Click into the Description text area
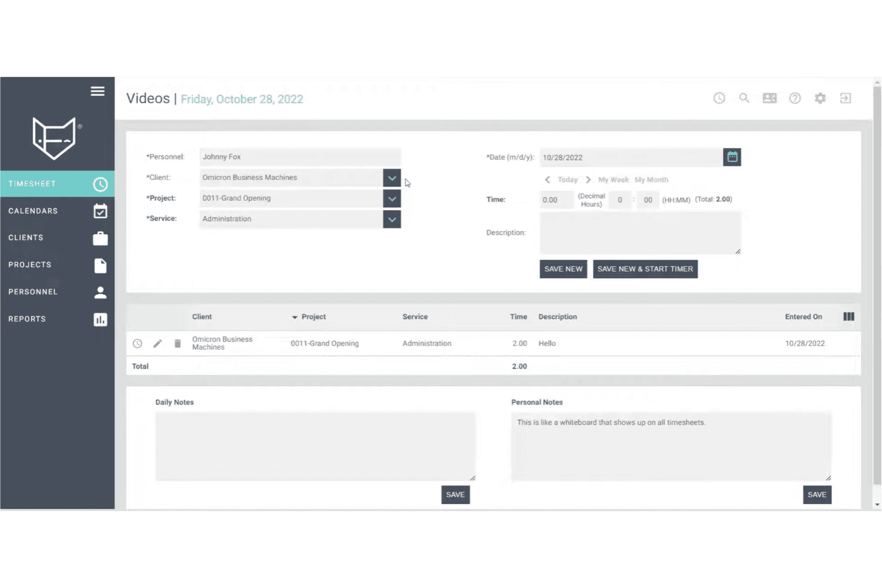Screen dimensions: 882x588 coord(641,233)
